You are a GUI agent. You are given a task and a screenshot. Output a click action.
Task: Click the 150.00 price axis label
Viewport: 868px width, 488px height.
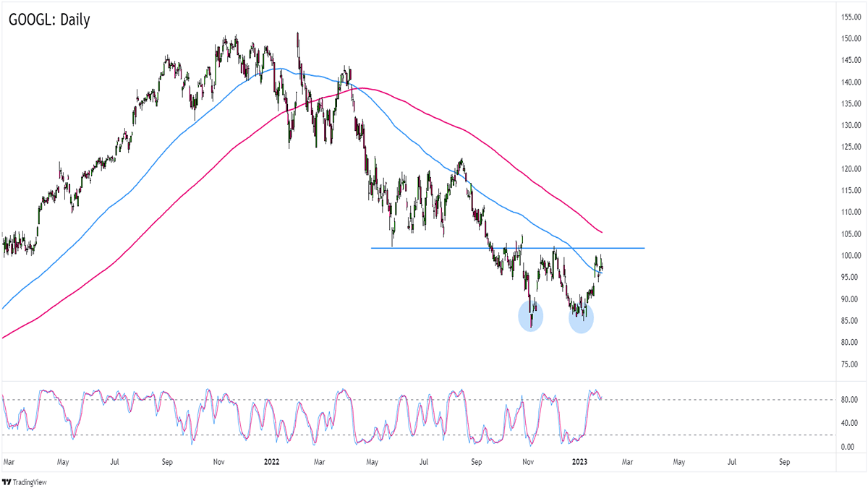[850, 38]
